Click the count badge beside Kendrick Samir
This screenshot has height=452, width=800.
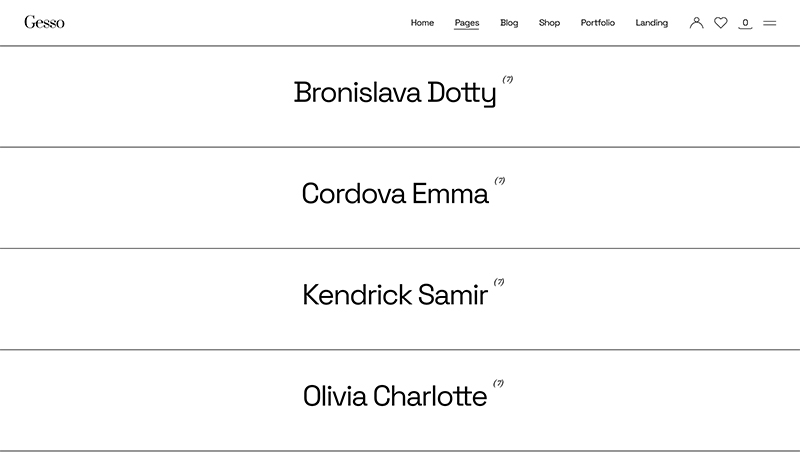pos(499,282)
